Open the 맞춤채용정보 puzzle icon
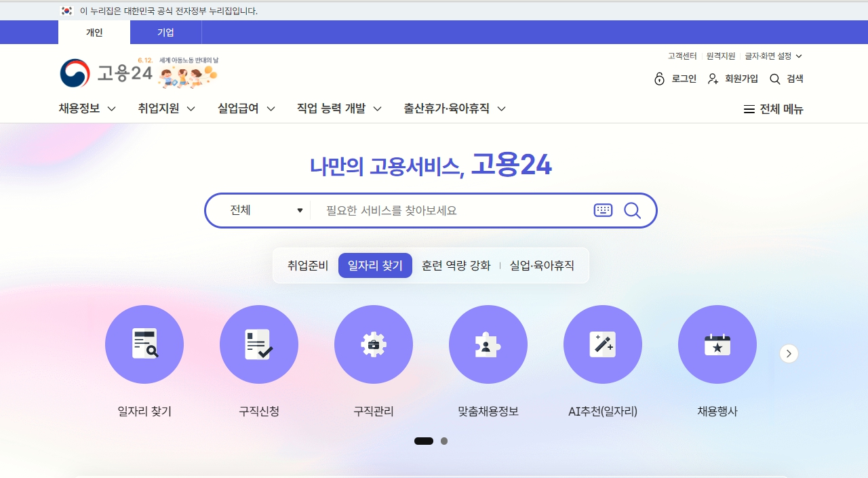Image resolution: width=868 pixels, height=478 pixels. pos(488,344)
